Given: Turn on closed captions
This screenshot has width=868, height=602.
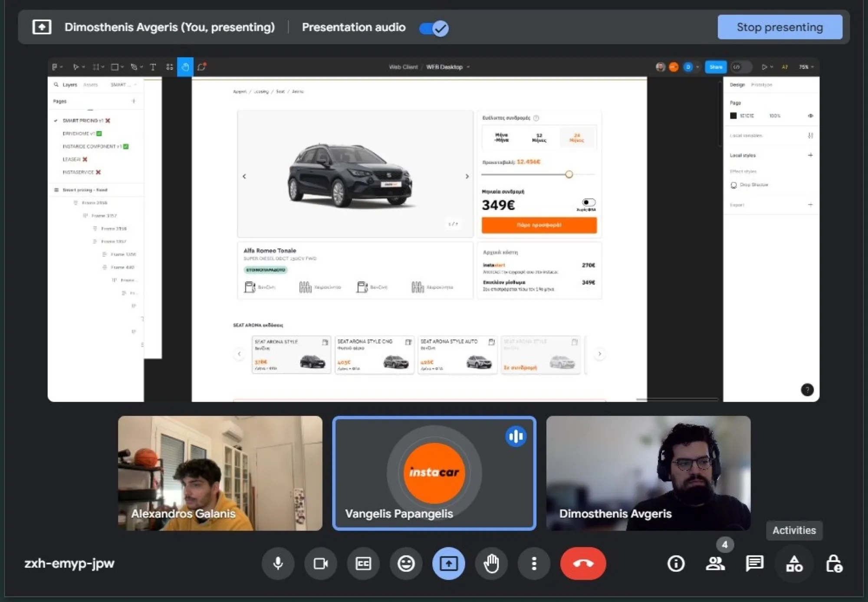Looking at the screenshot, I should 363,563.
